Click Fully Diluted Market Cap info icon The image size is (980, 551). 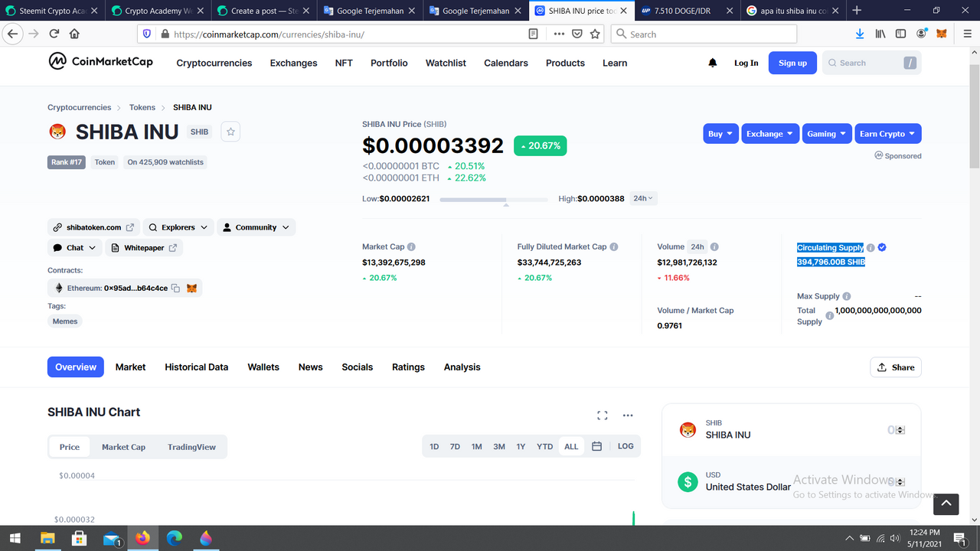(x=614, y=247)
